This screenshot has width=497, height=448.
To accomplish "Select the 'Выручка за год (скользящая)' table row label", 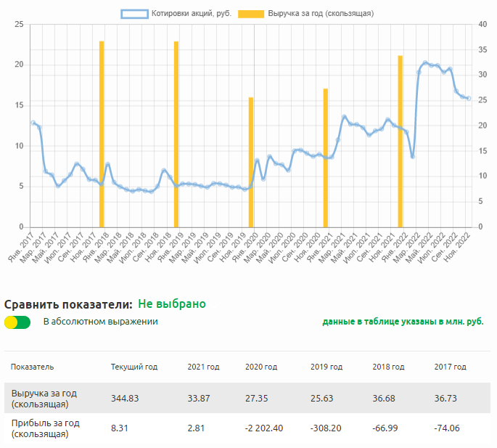I will [x=44, y=398].
